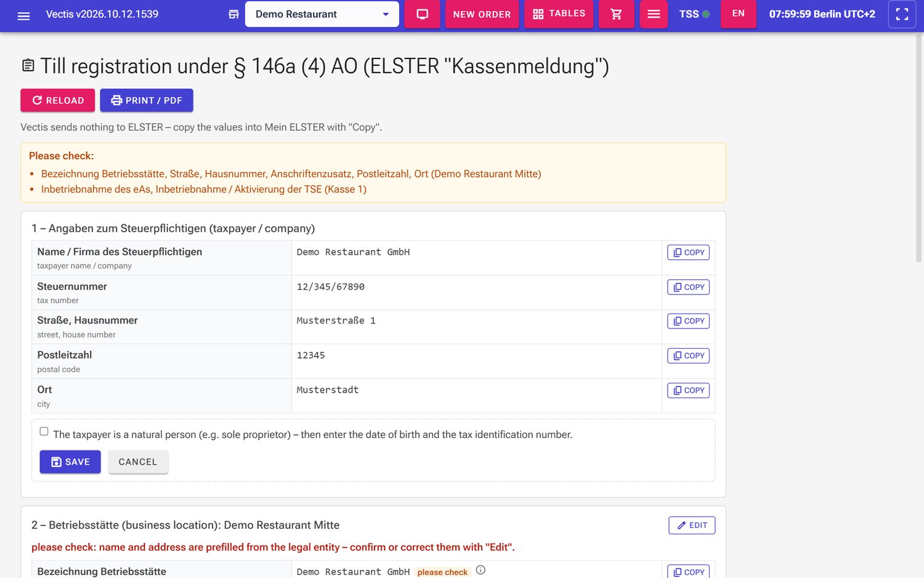This screenshot has width=924, height=578.
Task: Click the Kasse 1 warning line
Action: pos(203,189)
